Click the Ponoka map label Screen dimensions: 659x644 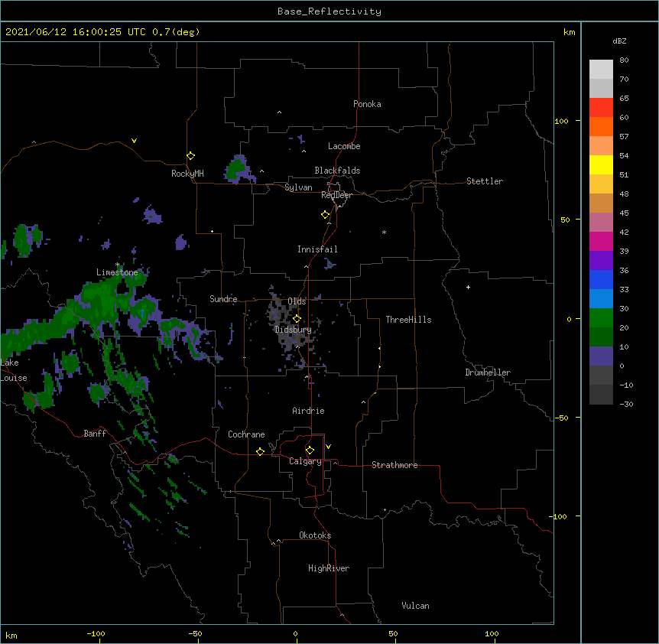coord(367,104)
